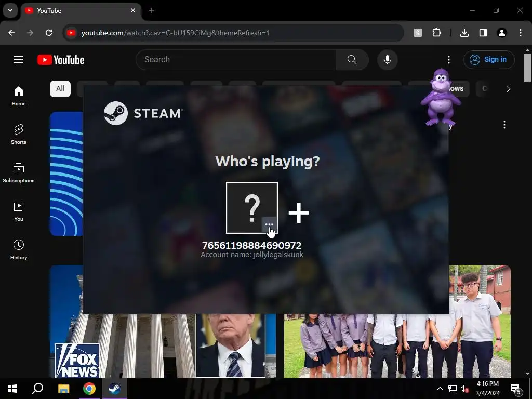532x399 pixels.
Task: Open the Chrome profile avatar
Action: [x=501, y=33]
